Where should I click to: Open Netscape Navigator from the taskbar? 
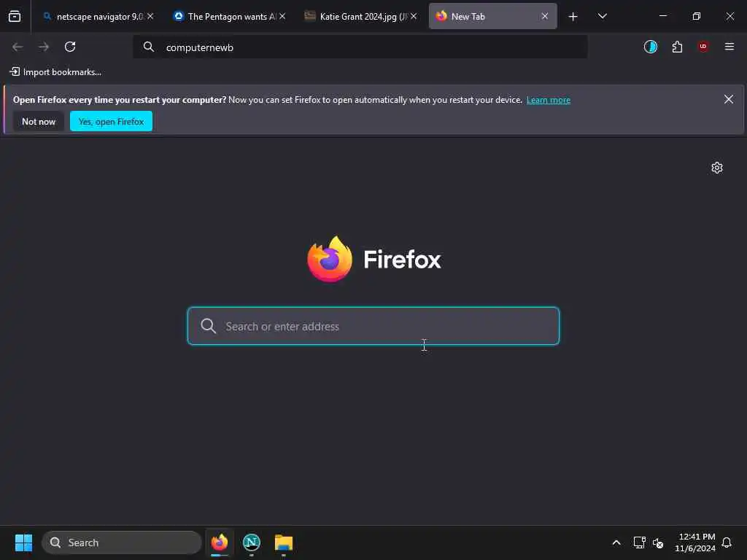coord(251,542)
